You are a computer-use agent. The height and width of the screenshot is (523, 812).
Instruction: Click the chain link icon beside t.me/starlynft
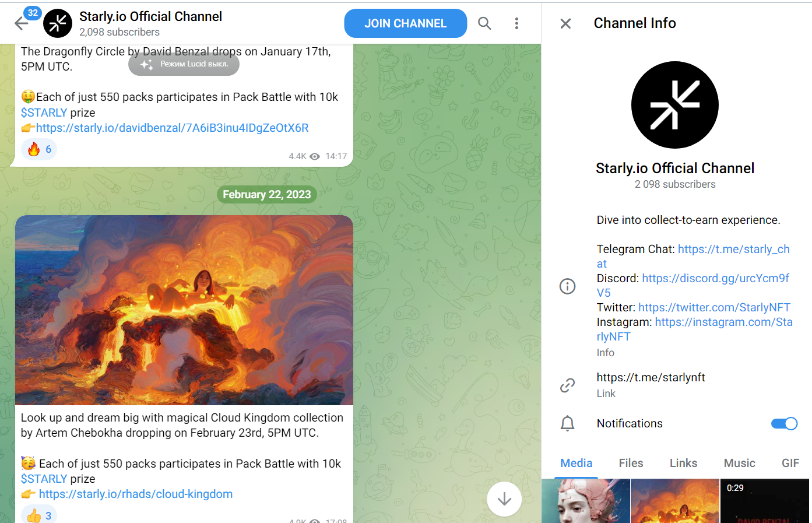pos(567,385)
